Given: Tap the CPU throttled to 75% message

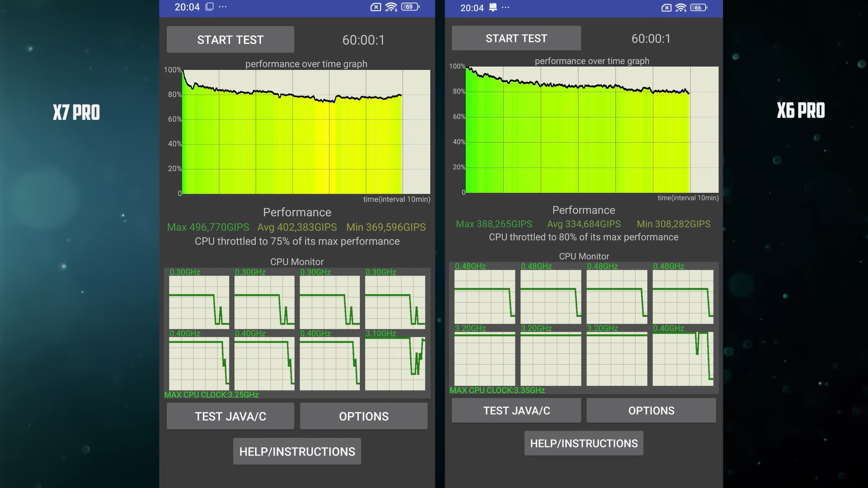Looking at the screenshot, I should click(x=297, y=241).
